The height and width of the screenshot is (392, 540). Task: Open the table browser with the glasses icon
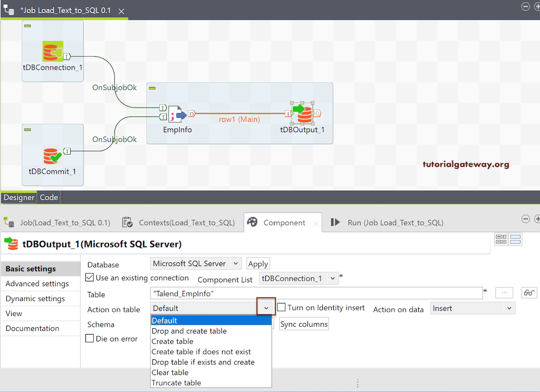pos(529,292)
